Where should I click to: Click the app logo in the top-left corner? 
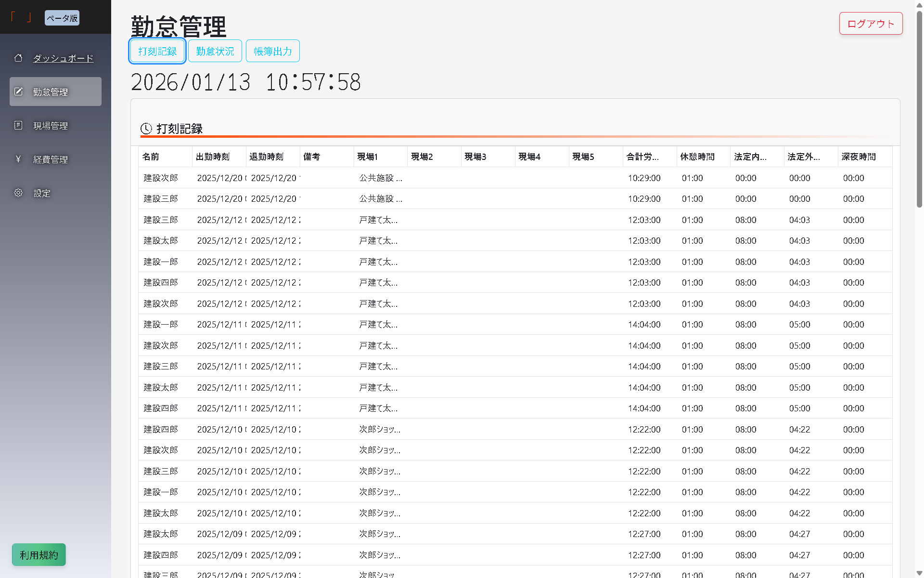[22, 16]
